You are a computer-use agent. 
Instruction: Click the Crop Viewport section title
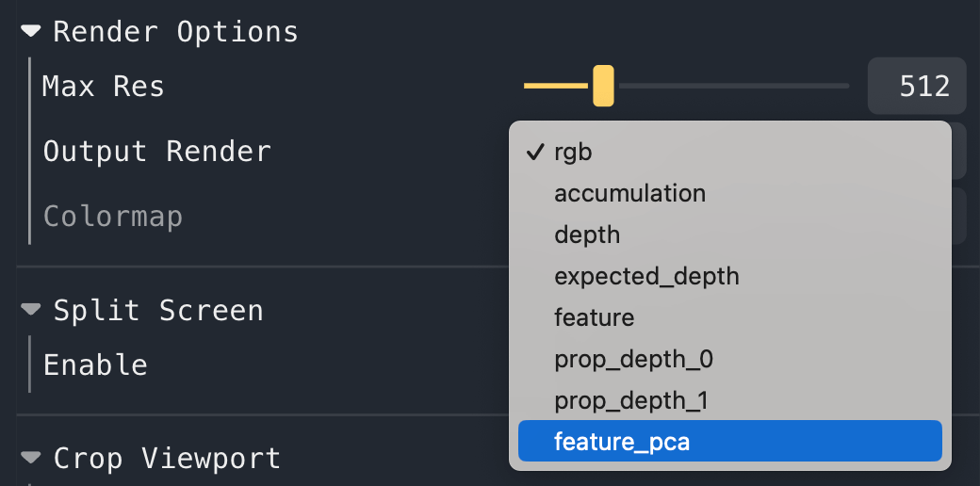pos(167,458)
